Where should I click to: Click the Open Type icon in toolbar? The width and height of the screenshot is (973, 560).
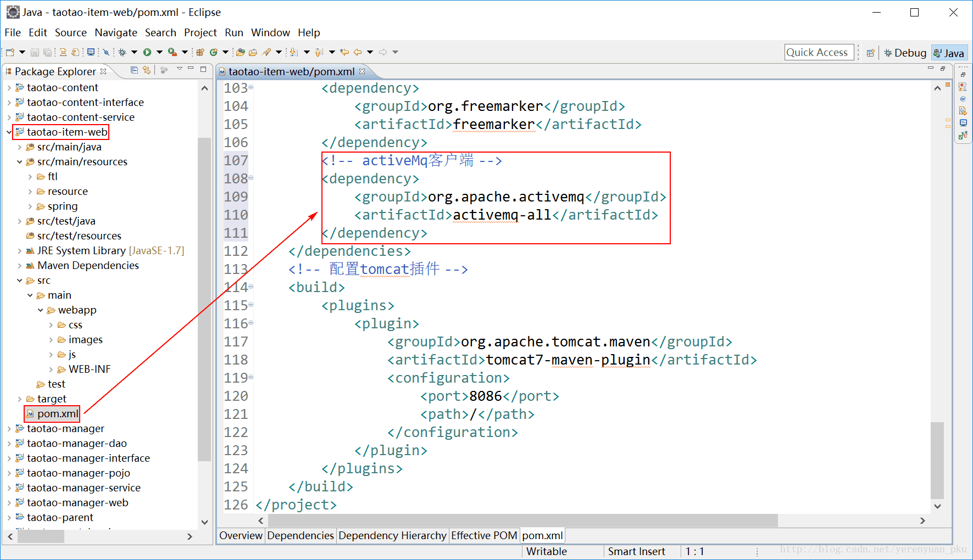tap(240, 52)
